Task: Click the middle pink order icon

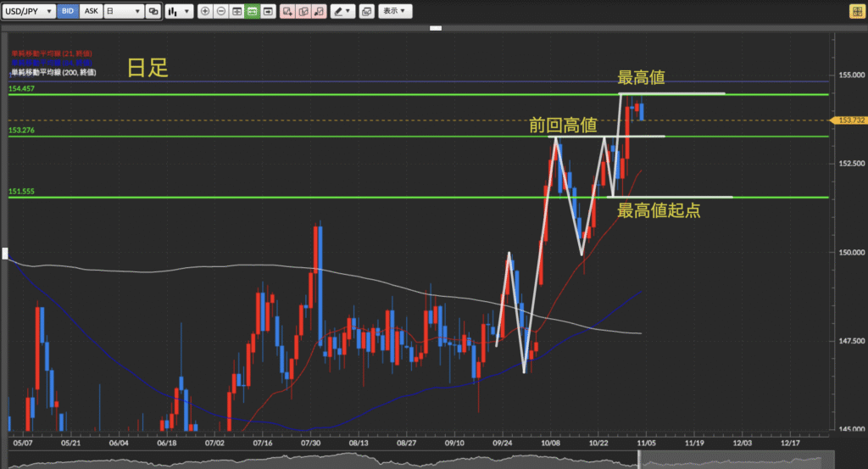Action: pos(303,12)
